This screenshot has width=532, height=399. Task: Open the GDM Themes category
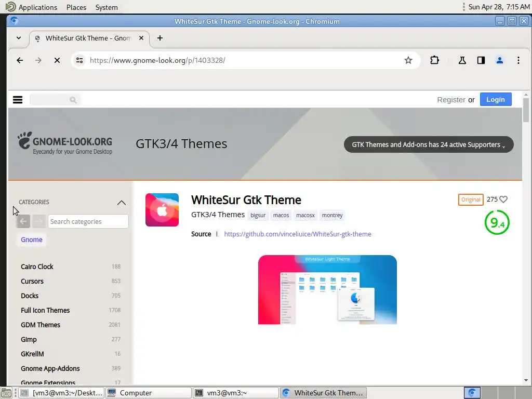coord(41,325)
